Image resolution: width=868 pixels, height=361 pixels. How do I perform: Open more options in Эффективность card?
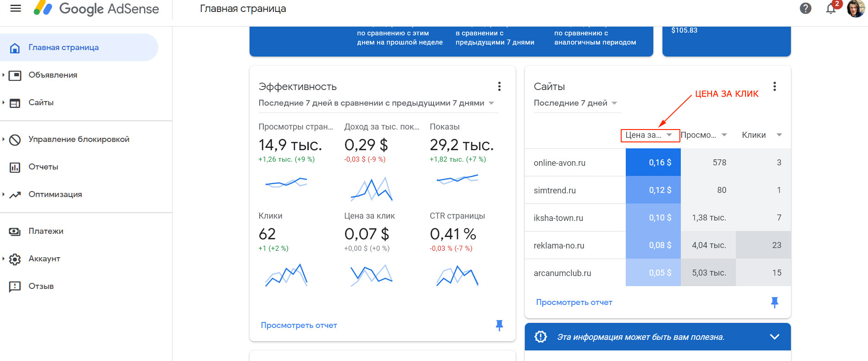pos(499,86)
